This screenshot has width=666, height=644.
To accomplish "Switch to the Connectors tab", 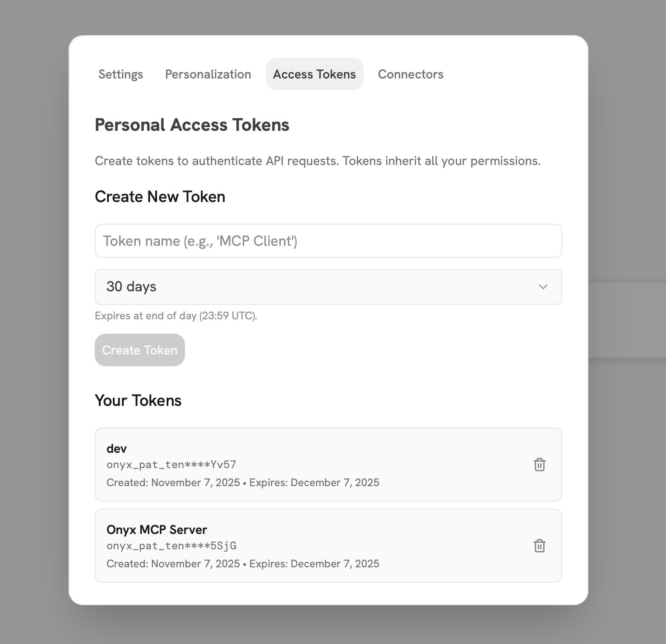I will [x=410, y=74].
